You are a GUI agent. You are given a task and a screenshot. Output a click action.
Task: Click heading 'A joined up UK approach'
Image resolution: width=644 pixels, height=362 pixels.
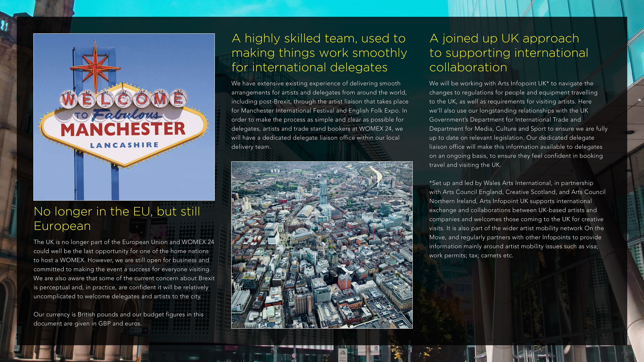point(504,39)
